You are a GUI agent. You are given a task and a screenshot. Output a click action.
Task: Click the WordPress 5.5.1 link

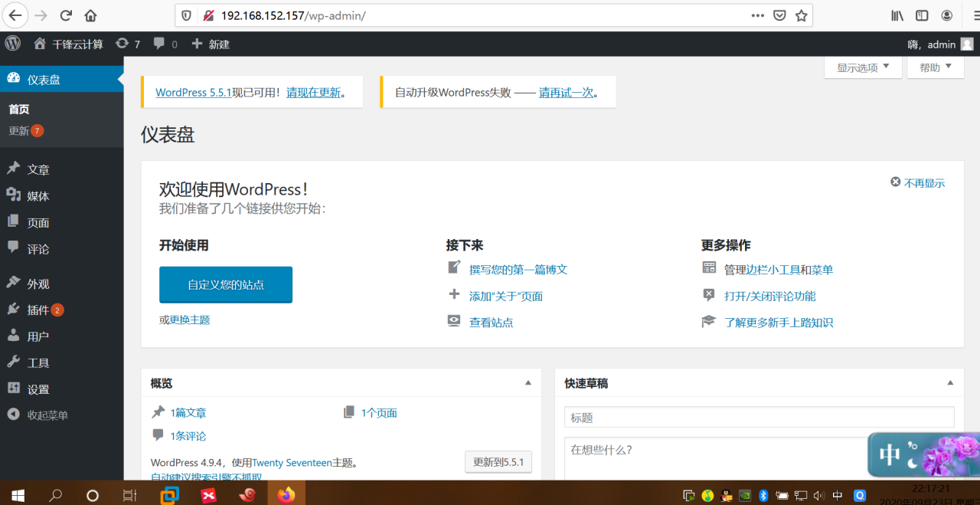pyautogui.click(x=194, y=92)
